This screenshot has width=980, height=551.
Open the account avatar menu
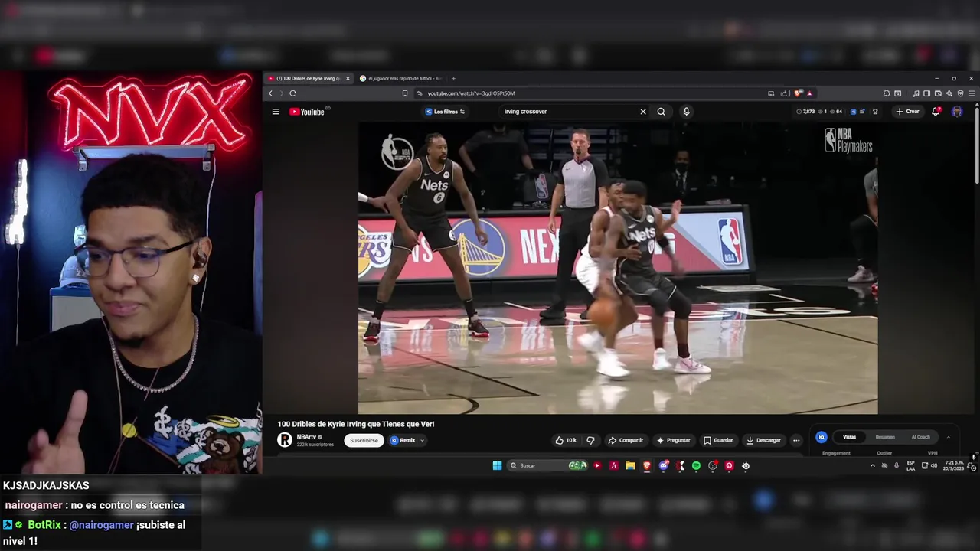[x=957, y=112]
